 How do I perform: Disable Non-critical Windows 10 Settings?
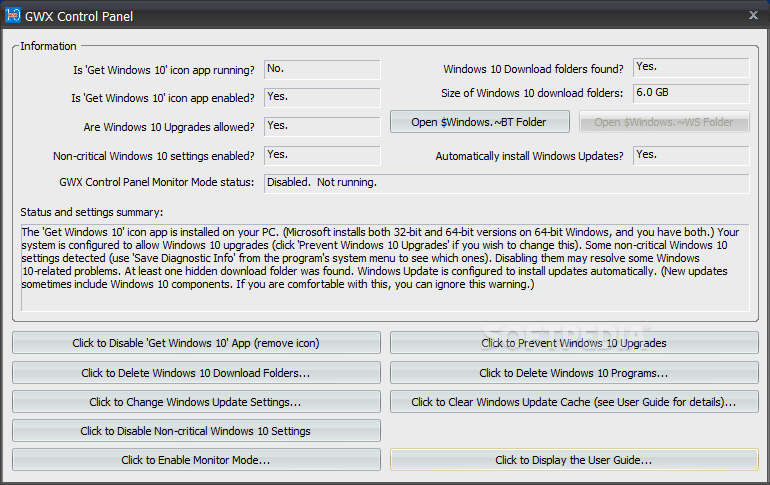click(196, 431)
